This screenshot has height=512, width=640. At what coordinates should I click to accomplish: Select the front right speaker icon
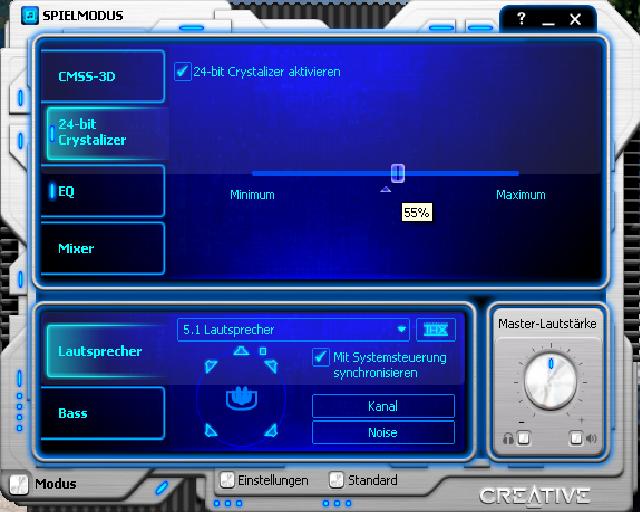click(271, 366)
